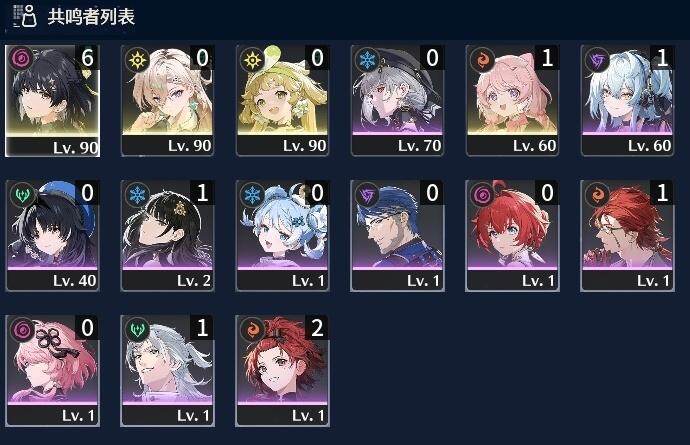This screenshot has height=445, width=690.
Task: Select red-haired Fusion character with sequence 2
Action: tap(282, 371)
